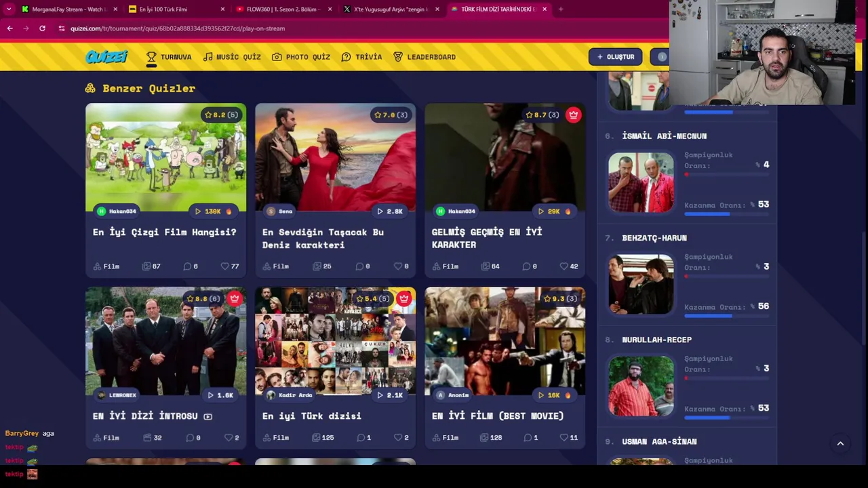This screenshot has width=868, height=488.
Task: Go back in browser history
Action: [x=9, y=28]
